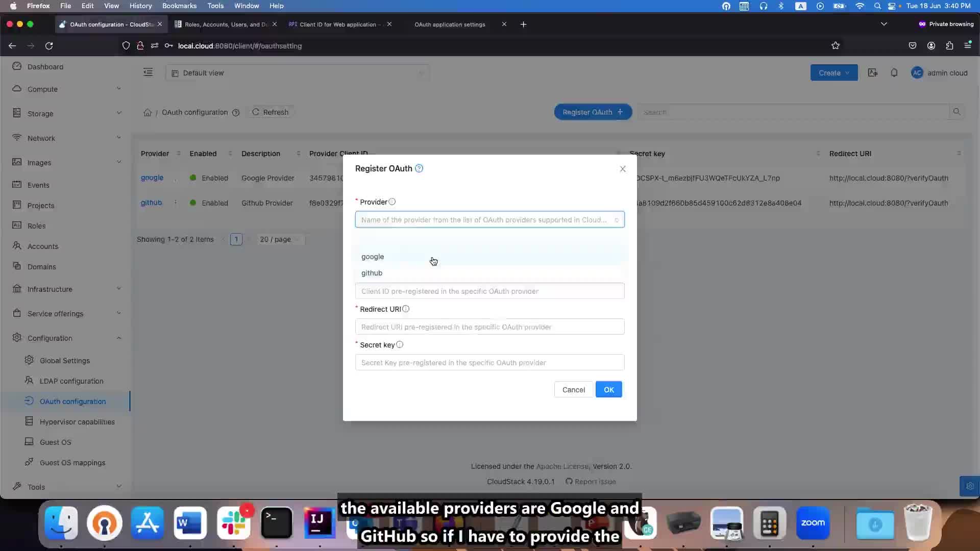The height and width of the screenshot is (551, 980).
Task: Click the notification bell icon
Action: click(894, 72)
